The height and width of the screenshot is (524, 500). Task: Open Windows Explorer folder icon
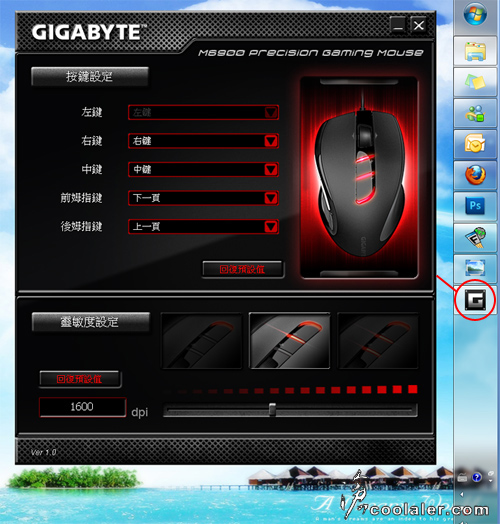(x=475, y=51)
